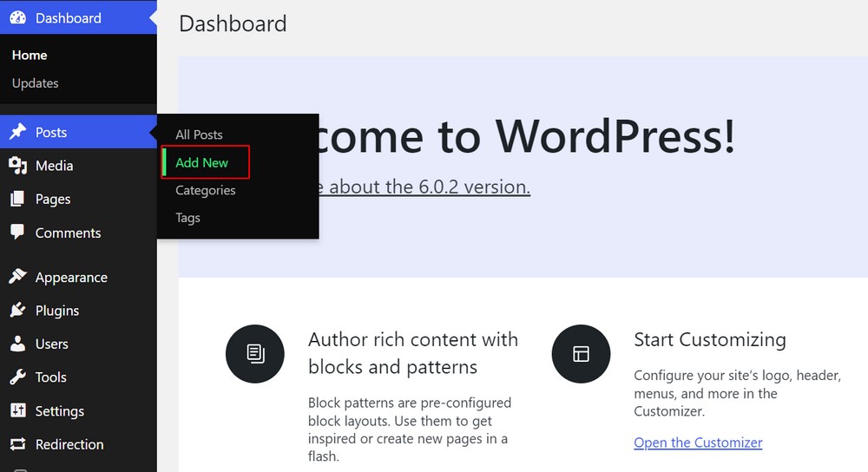Click the blocks and patterns circle icon
868x472 pixels.
click(255, 353)
